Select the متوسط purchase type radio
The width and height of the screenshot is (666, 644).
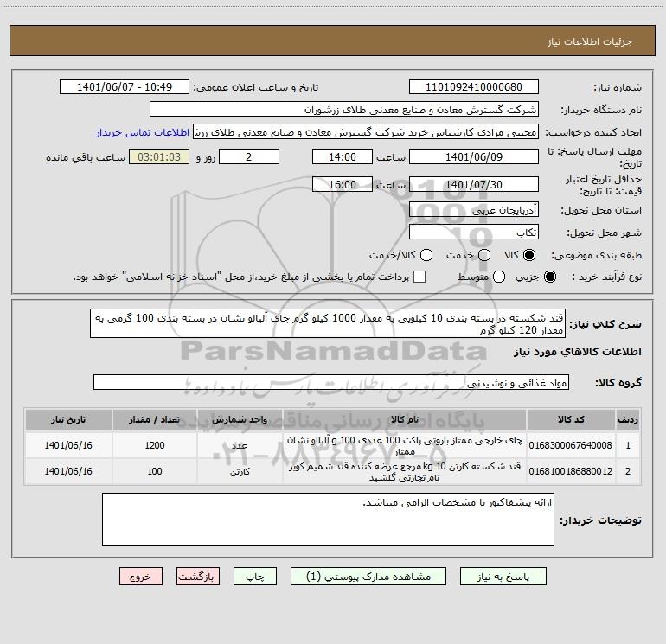click(499, 277)
